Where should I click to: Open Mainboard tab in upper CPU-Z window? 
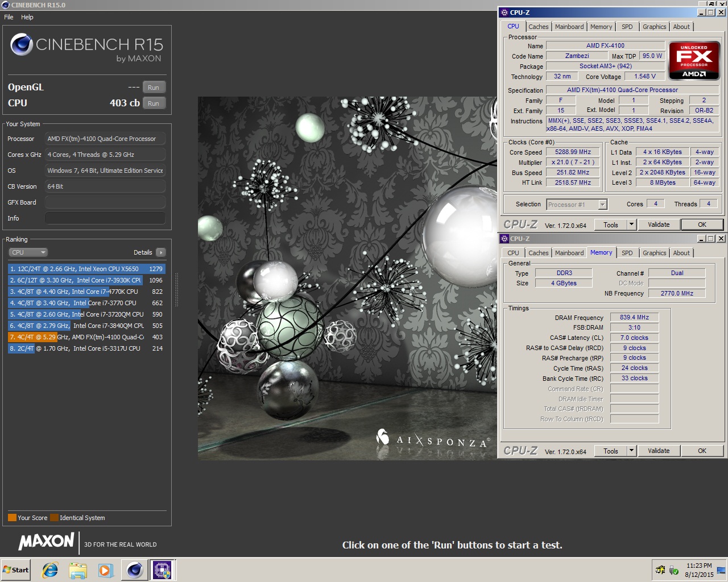(x=569, y=27)
